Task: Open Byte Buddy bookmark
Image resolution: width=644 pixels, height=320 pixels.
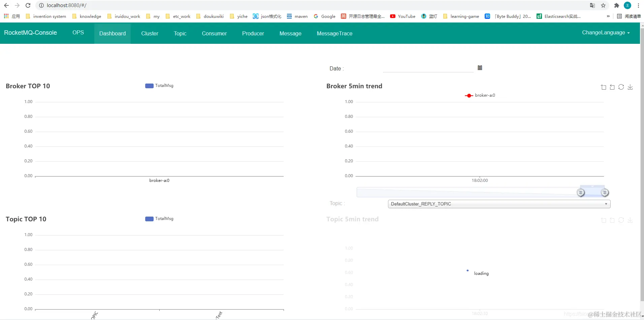Action: pyautogui.click(x=508, y=16)
